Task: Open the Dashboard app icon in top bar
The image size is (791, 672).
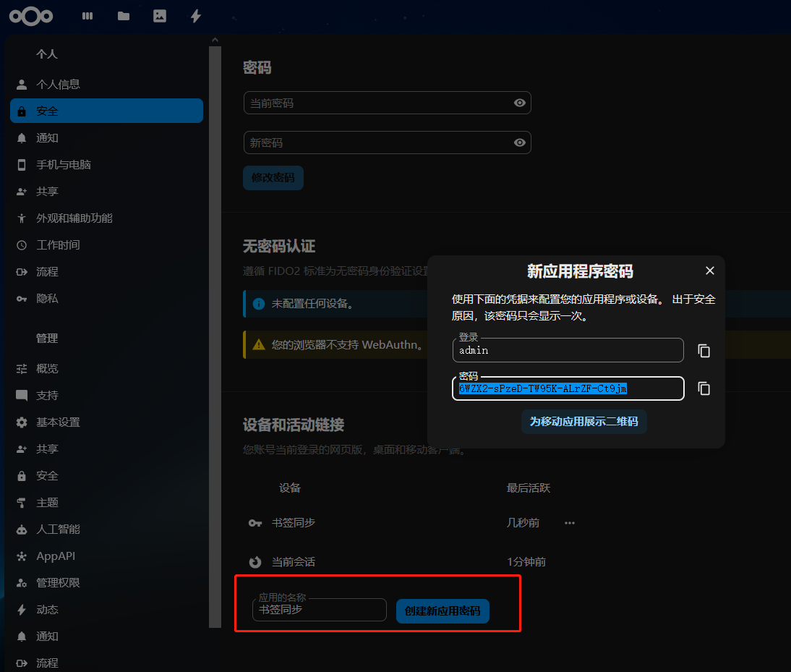Action: coord(87,16)
